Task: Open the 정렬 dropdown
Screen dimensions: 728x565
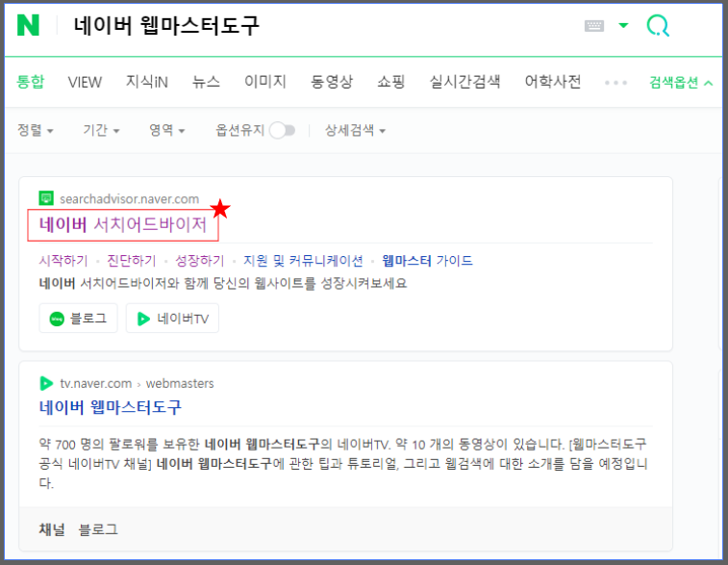Action: tap(36, 130)
